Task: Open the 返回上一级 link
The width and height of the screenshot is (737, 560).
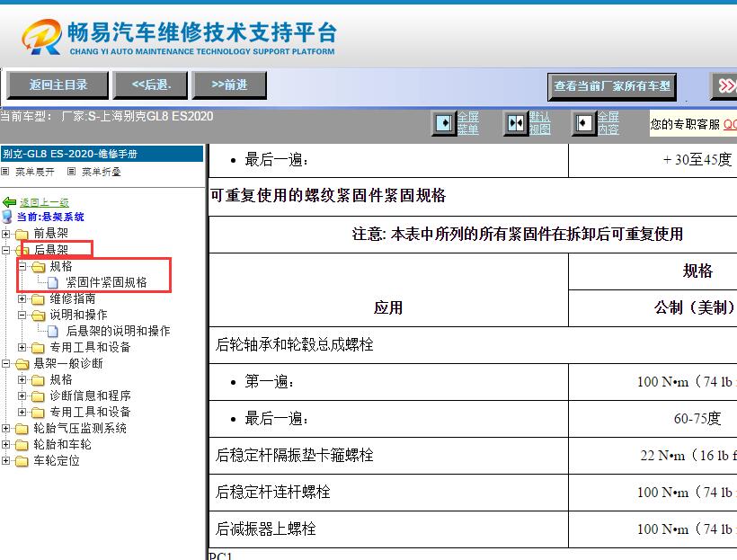Action: click(44, 202)
